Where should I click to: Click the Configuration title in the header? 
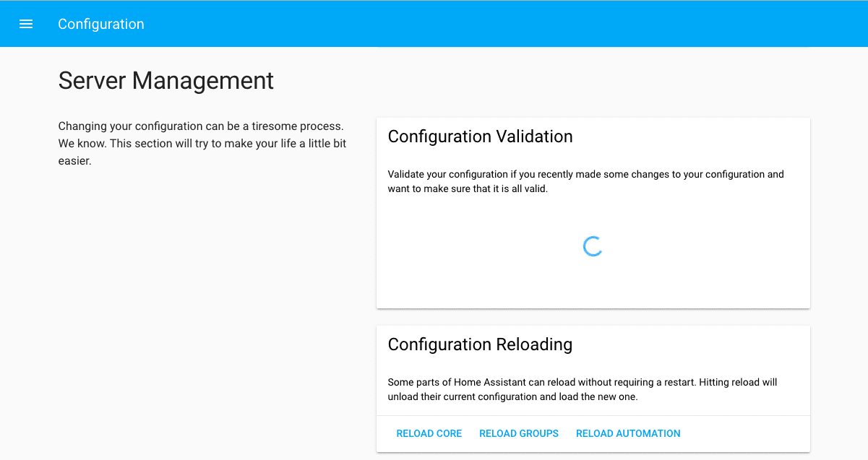coord(100,24)
